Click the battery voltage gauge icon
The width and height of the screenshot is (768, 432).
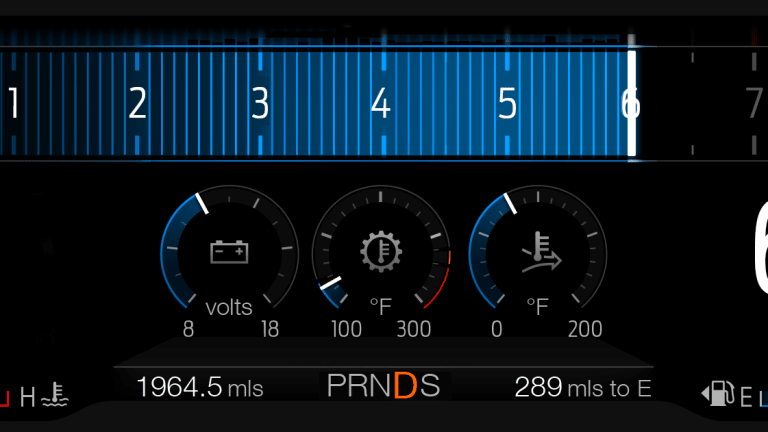click(229, 252)
